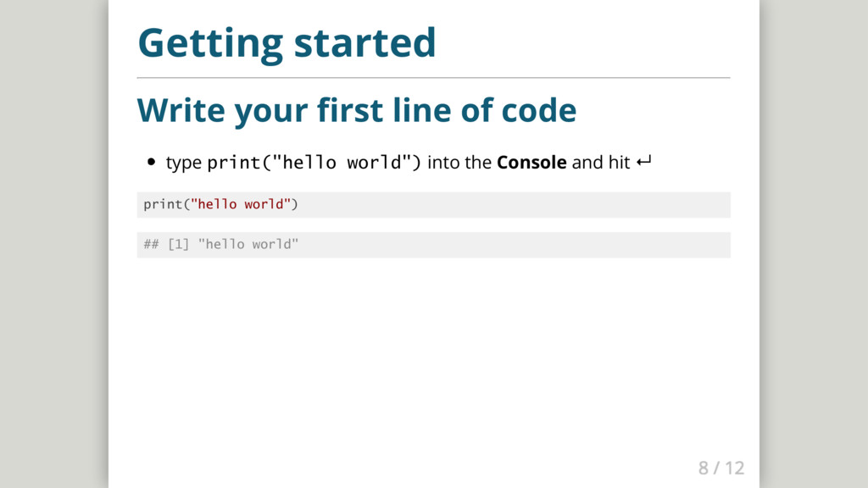The width and height of the screenshot is (868, 488).
Task: Click the word "print" in the gray code block
Action: point(164,204)
